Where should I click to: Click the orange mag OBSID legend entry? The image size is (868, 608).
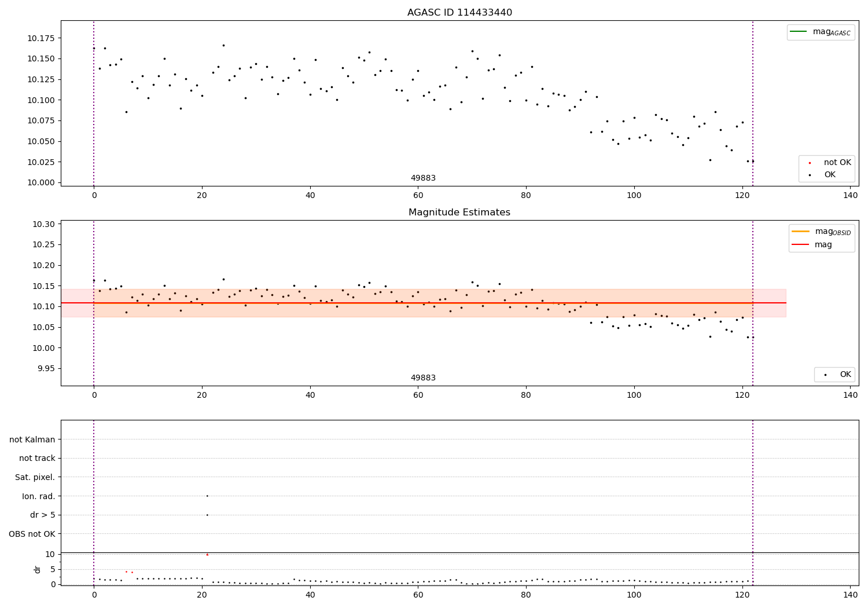point(822,232)
